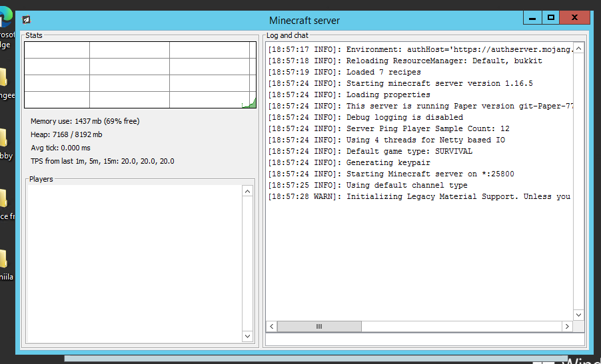601x364 pixels.
Task: Click the 'Loaded 7 recipes' log line
Action: [x=344, y=72]
